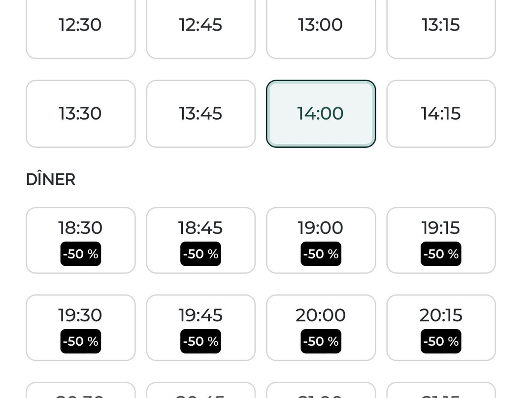Select the 20:00 dinner time
532x398 pixels.
(x=321, y=328)
